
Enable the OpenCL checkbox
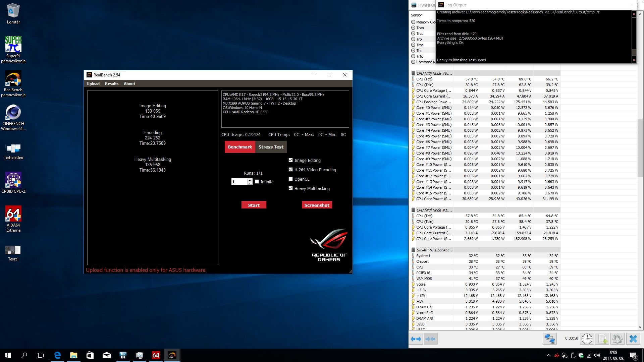point(290,179)
